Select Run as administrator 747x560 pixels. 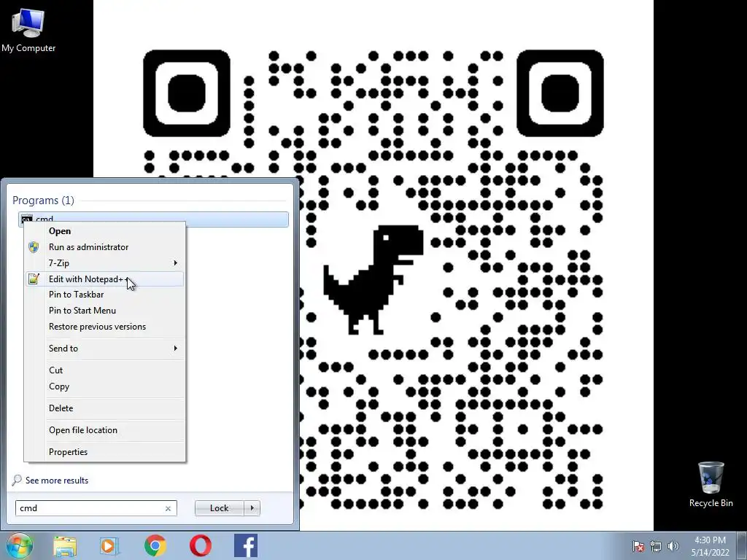[104, 247]
